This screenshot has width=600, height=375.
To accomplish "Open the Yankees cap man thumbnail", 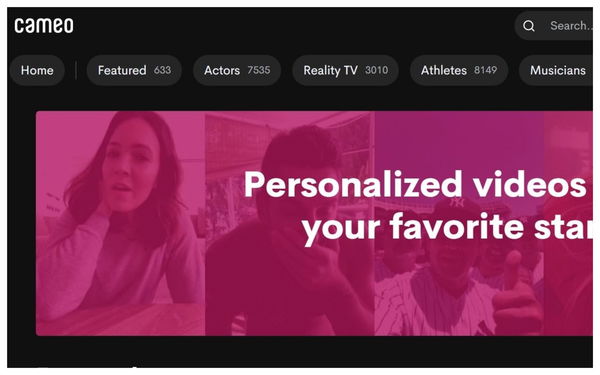I will pyautogui.click(x=459, y=223).
